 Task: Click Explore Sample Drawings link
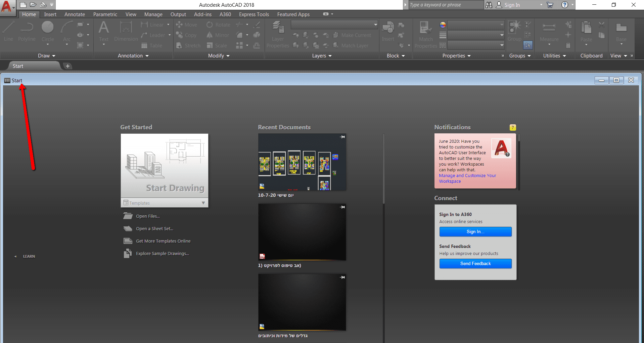click(163, 254)
